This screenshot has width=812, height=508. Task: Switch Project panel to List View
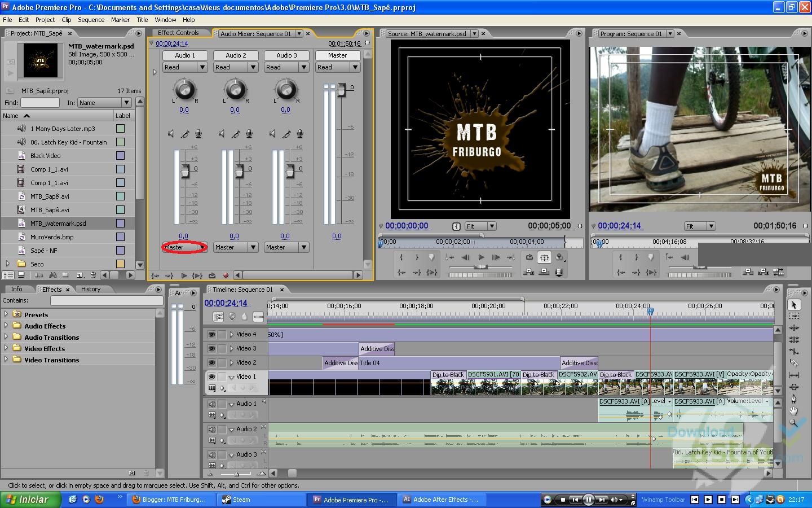click(8, 275)
